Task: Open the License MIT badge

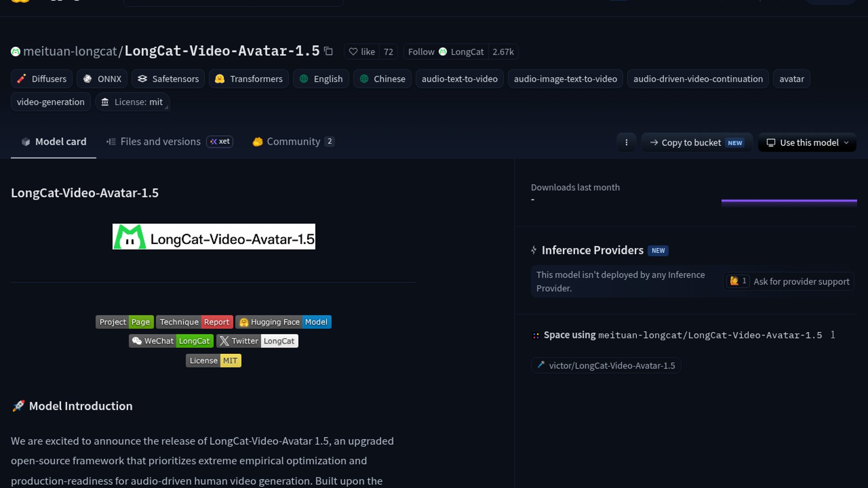Action: (x=213, y=361)
